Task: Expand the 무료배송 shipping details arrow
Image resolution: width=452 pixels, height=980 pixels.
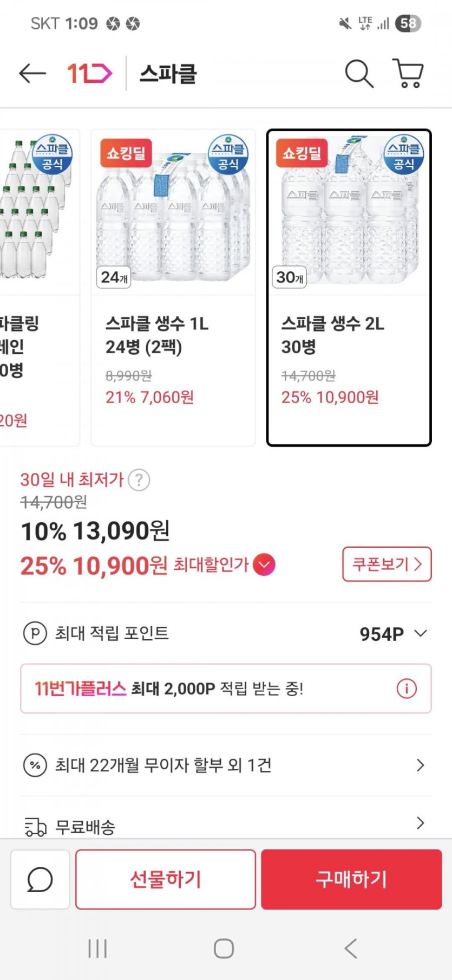Action: (x=420, y=823)
